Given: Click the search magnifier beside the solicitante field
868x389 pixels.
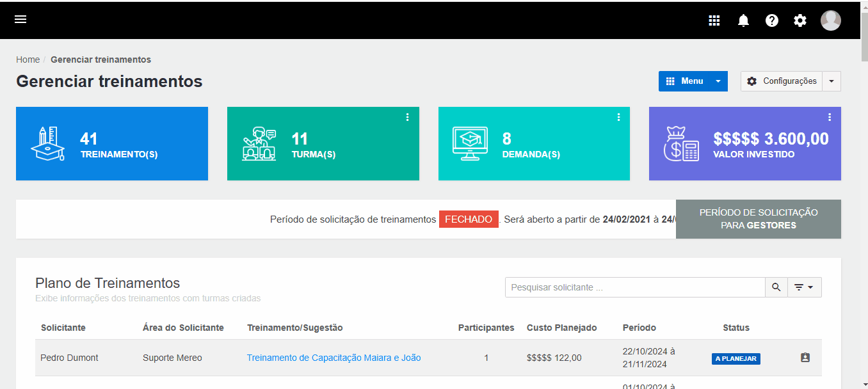Looking at the screenshot, I should click(x=776, y=287).
